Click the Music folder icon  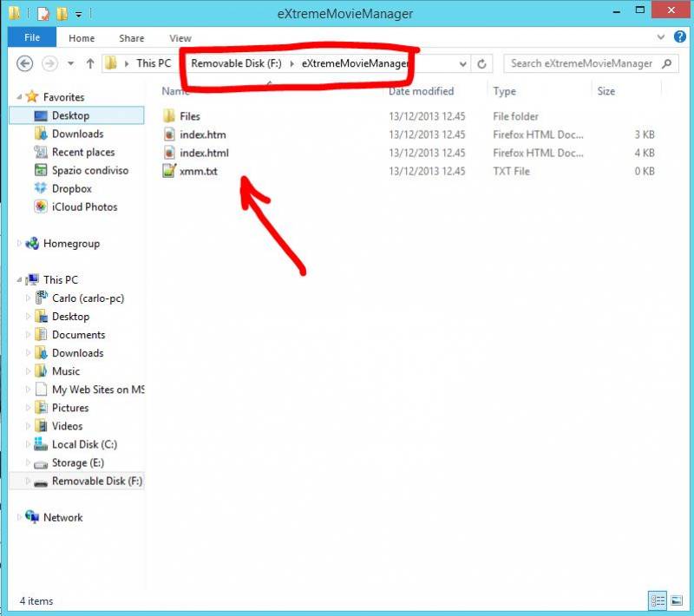(41, 370)
